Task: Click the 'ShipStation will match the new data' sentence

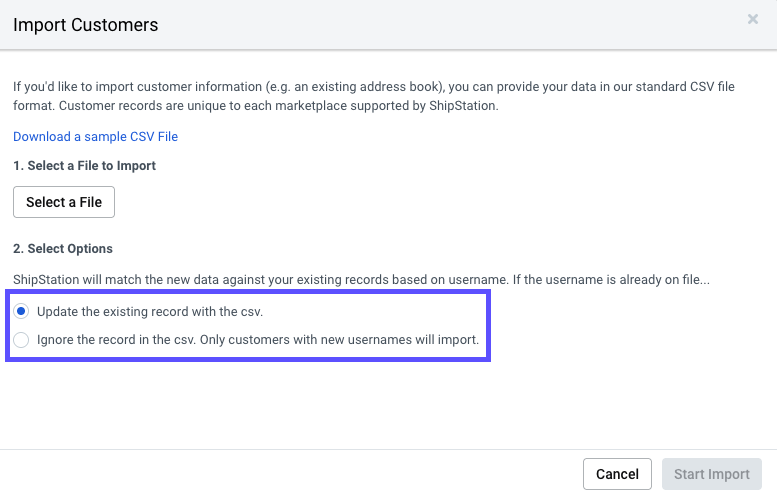Action: [x=360, y=280]
